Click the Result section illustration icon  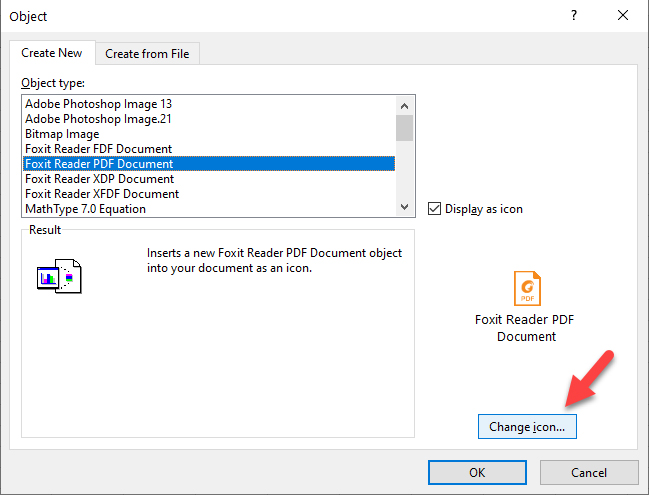coord(59,276)
